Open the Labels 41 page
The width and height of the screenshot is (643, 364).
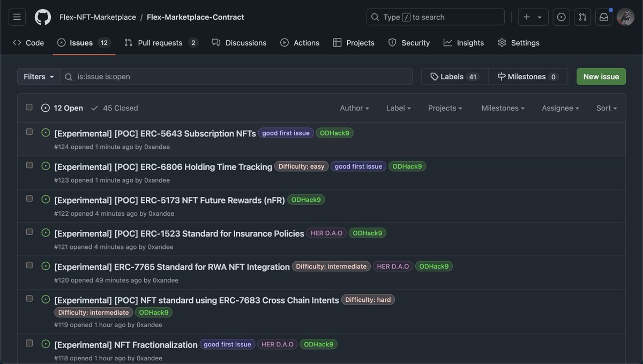[x=455, y=77]
